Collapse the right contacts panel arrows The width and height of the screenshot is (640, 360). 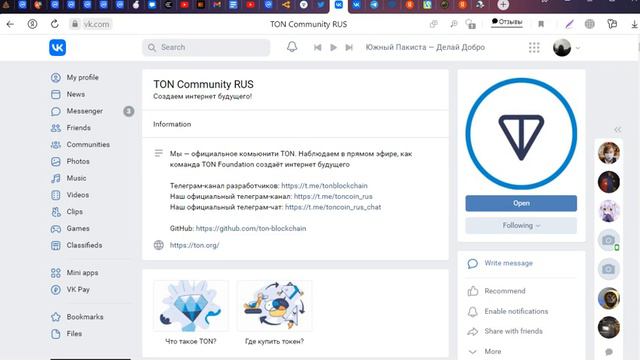618,129
